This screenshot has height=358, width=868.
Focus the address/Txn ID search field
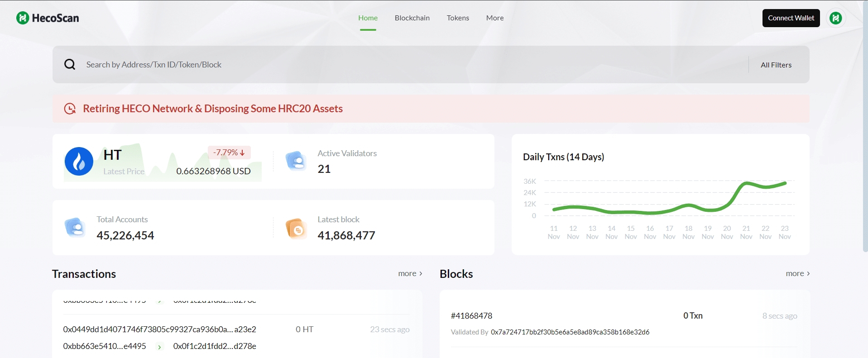pos(408,65)
